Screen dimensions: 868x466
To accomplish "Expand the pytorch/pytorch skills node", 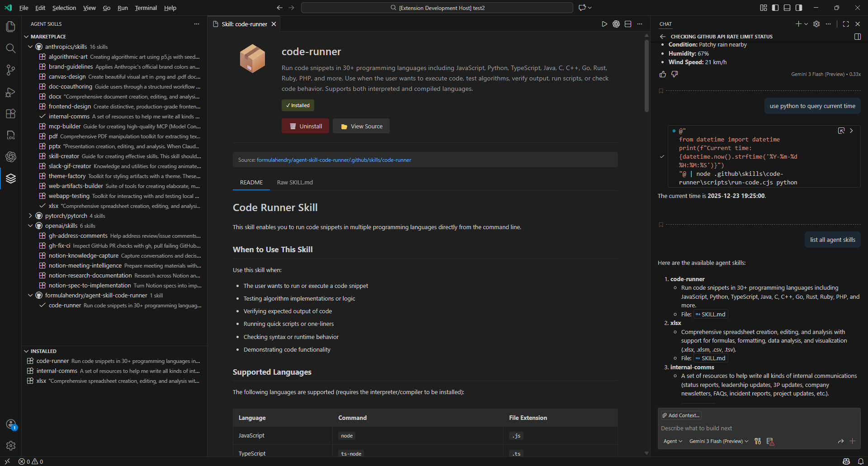I will point(30,216).
